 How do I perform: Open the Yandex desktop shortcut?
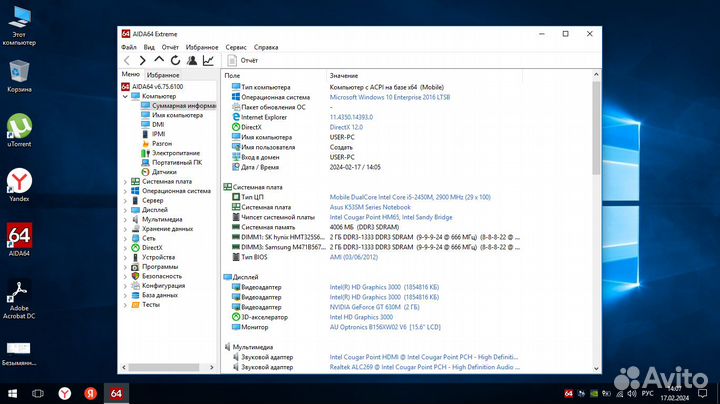tap(19, 185)
